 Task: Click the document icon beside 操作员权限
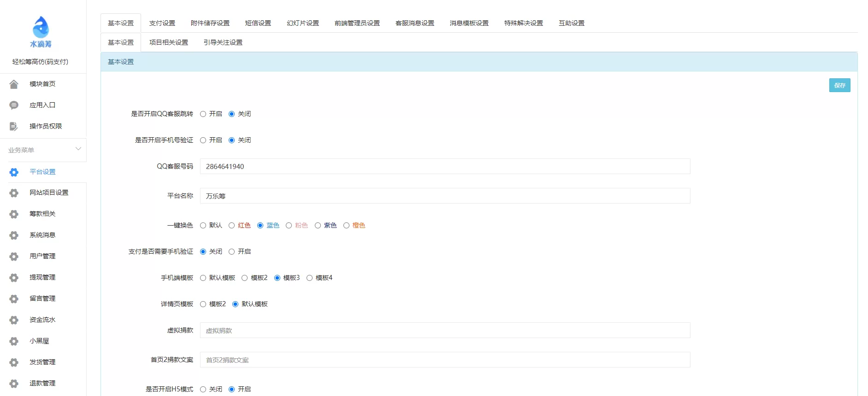(14, 127)
